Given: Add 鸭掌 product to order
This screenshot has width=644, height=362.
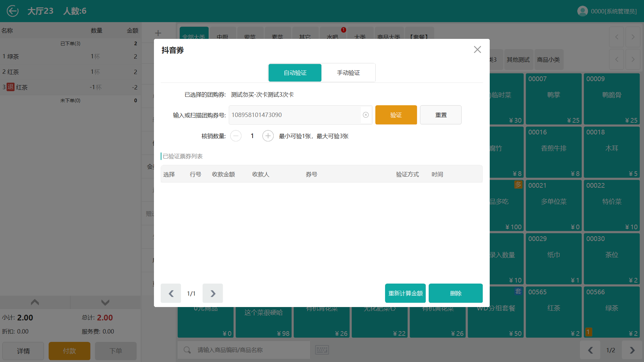Looking at the screenshot, I should coord(554,99).
